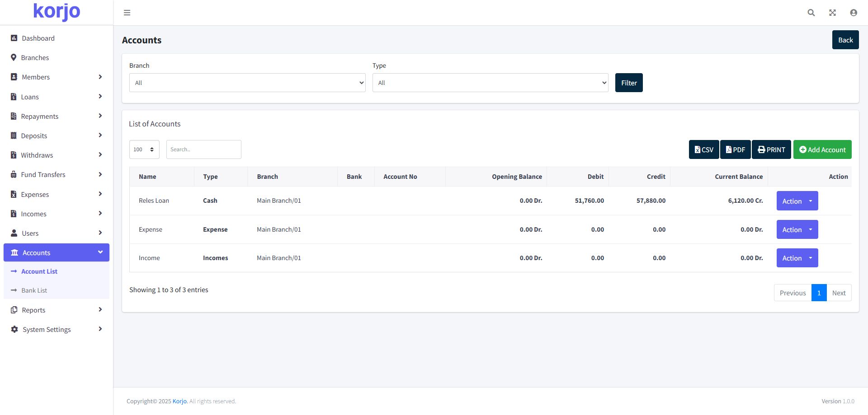Open the Bank List submenu item
The height and width of the screenshot is (415, 868).
click(x=34, y=290)
